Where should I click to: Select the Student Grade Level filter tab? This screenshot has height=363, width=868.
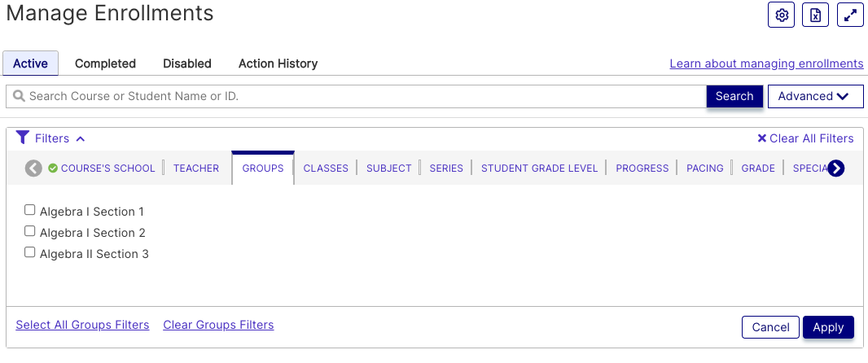539,168
